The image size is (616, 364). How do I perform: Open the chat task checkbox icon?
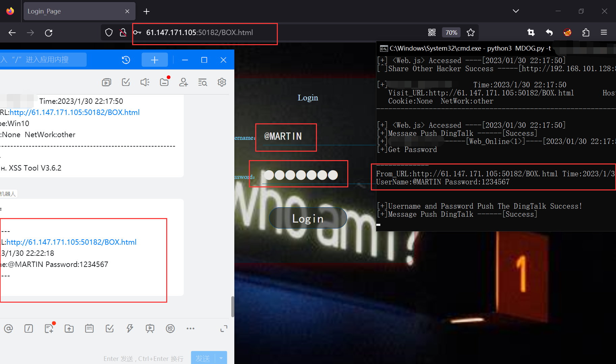[126, 82]
